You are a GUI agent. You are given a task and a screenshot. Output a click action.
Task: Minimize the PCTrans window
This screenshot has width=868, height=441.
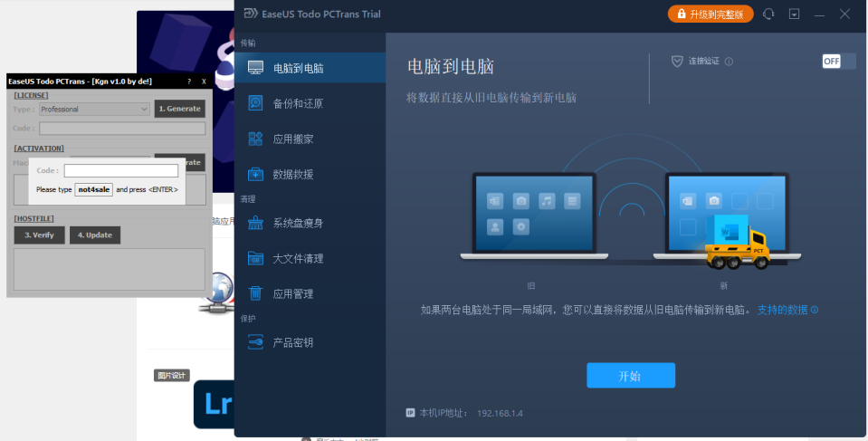pyautogui.click(x=819, y=14)
